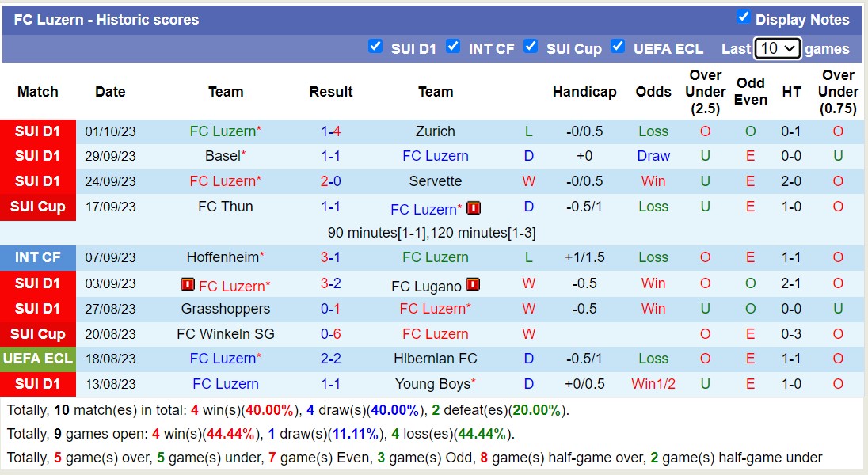Click red card icon beside FC Luzern on 17/09/23

click(474, 208)
